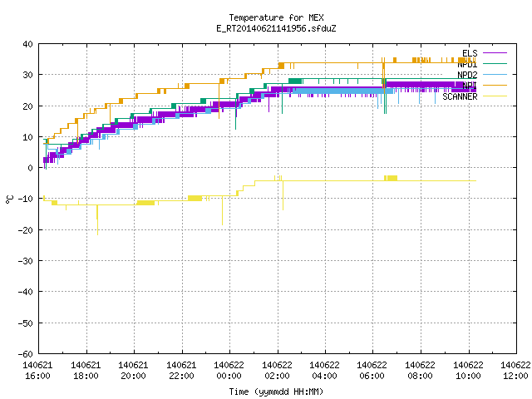Image resolution: width=532 pixels, height=399 pixels.
Task: Click the x-axis label 140622 04:00
Action: point(325,371)
